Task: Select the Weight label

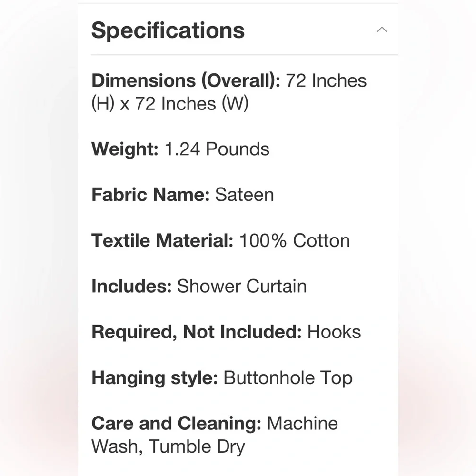Action: [125, 149]
